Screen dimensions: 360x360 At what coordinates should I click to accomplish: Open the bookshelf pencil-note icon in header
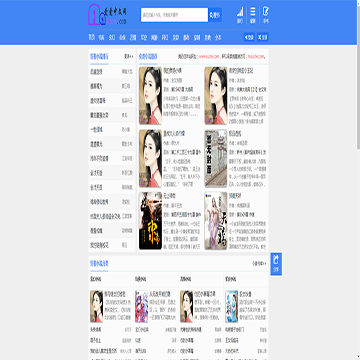[266, 15]
